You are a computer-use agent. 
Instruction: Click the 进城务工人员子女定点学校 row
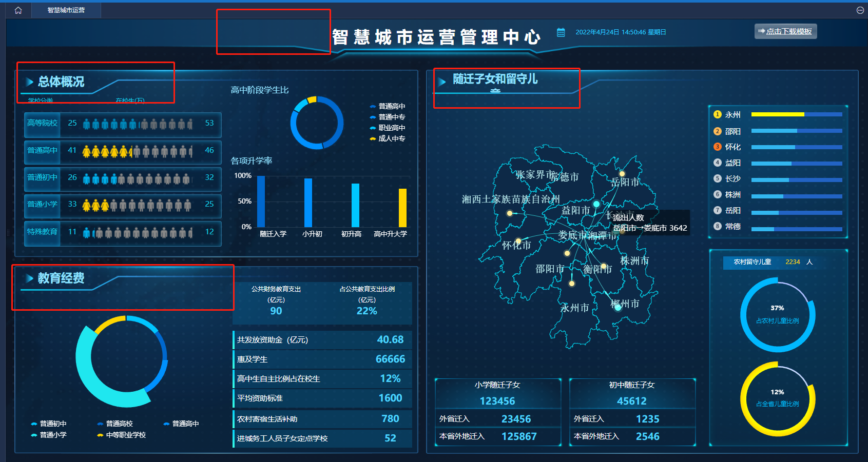tap(322, 438)
